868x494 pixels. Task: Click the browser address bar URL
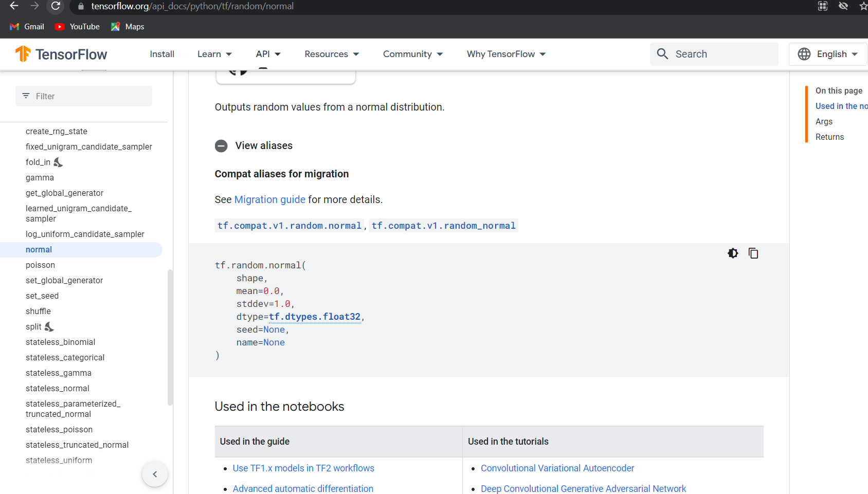click(x=192, y=6)
